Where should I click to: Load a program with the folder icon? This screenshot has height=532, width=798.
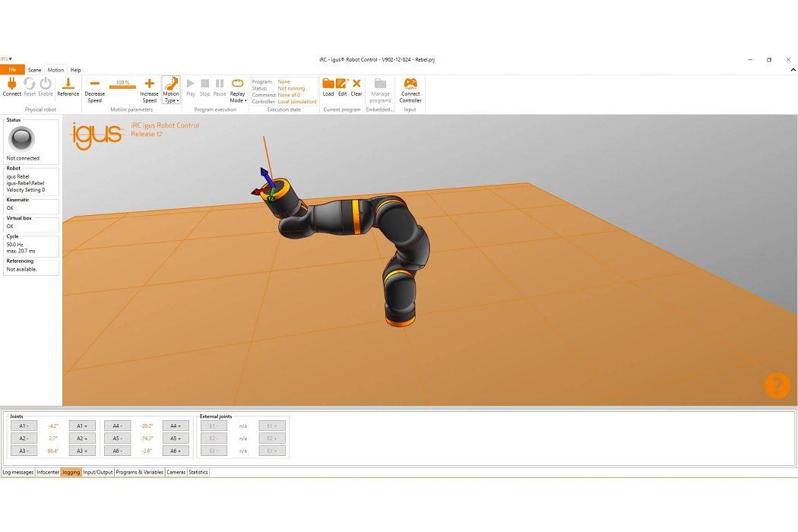click(328, 87)
